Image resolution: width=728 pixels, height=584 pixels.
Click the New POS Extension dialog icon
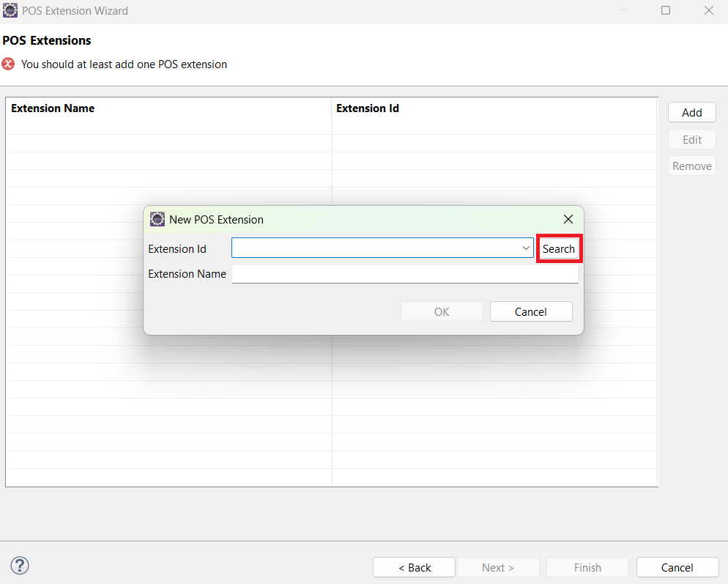point(157,219)
